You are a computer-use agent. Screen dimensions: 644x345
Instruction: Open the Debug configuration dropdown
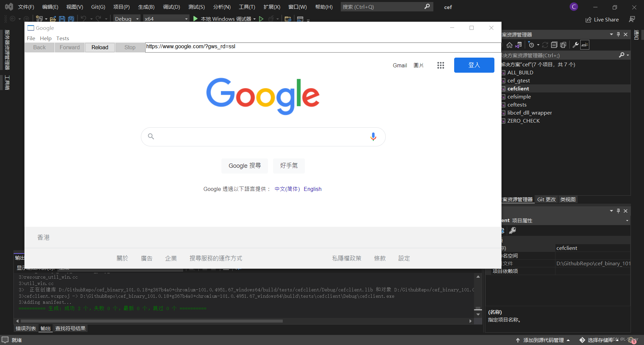pyautogui.click(x=126, y=19)
